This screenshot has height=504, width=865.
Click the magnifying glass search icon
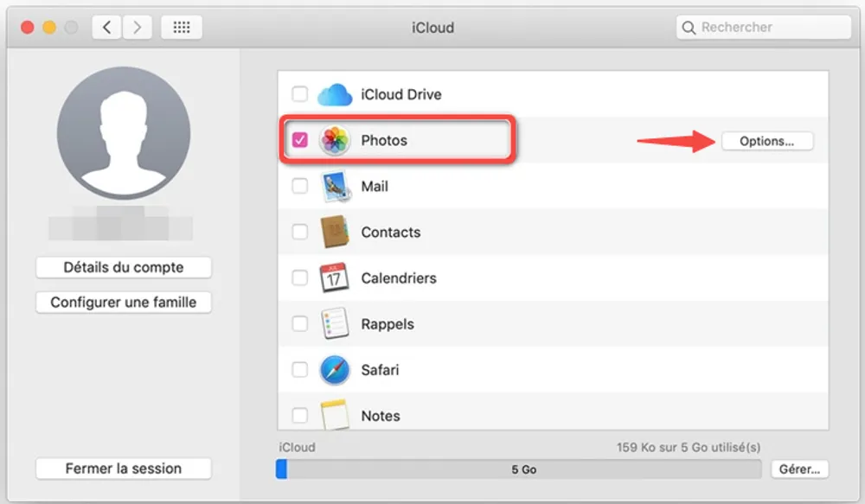[x=689, y=28]
